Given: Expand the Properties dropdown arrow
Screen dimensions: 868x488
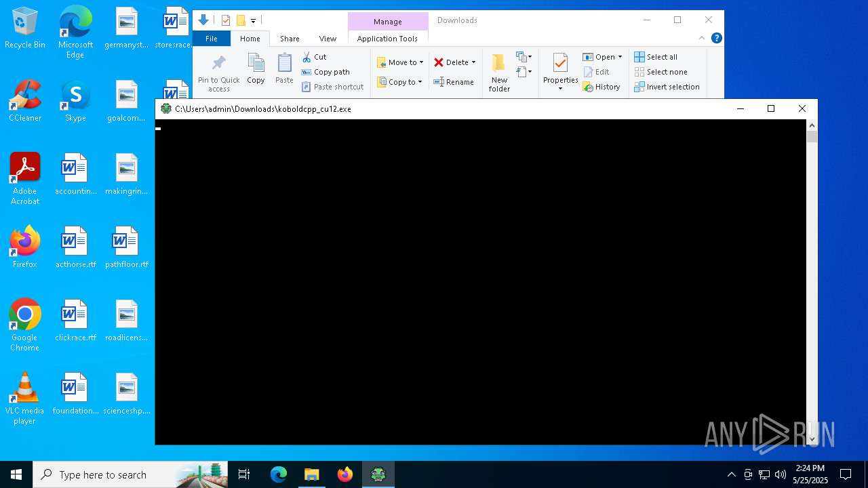Looking at the screenshot, I should (x=560, y=89).
